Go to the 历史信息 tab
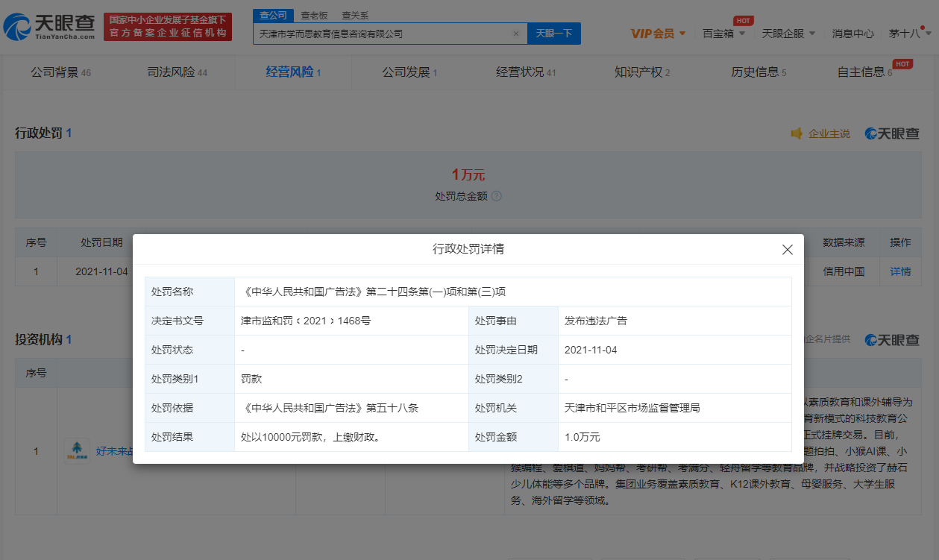 point(758,72)
